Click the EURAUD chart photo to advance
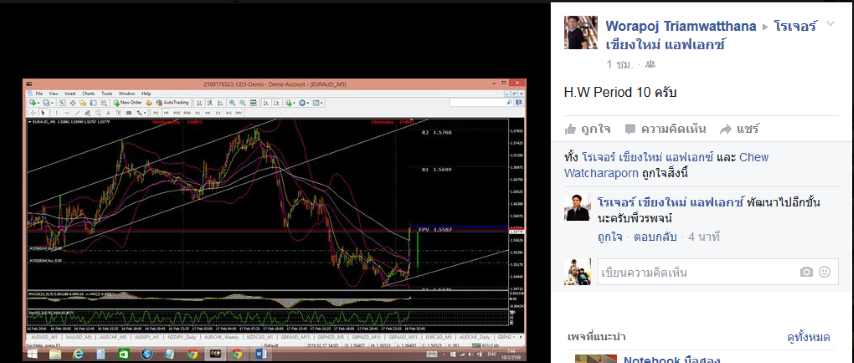The width and height of the screenshot is (854, 363). click(274, 220)
